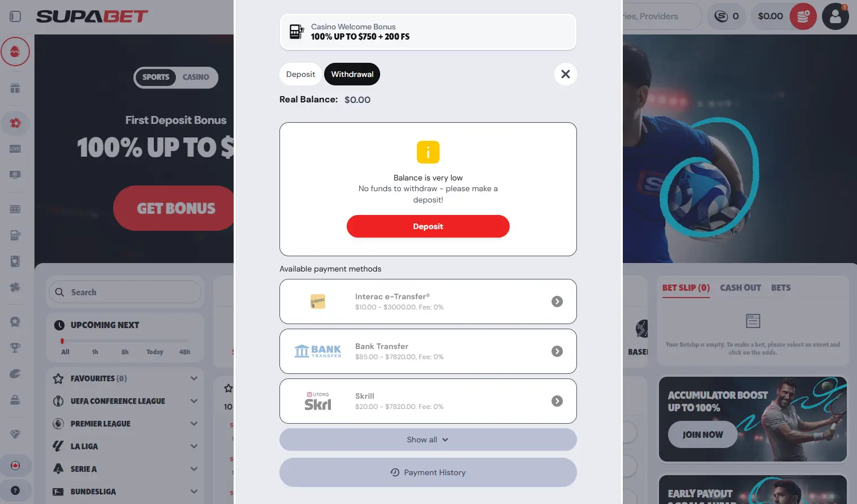Toggle the sidebar collapse icon near logo
The width and height of the screenshot is (857, 504).
coord(15,16)
